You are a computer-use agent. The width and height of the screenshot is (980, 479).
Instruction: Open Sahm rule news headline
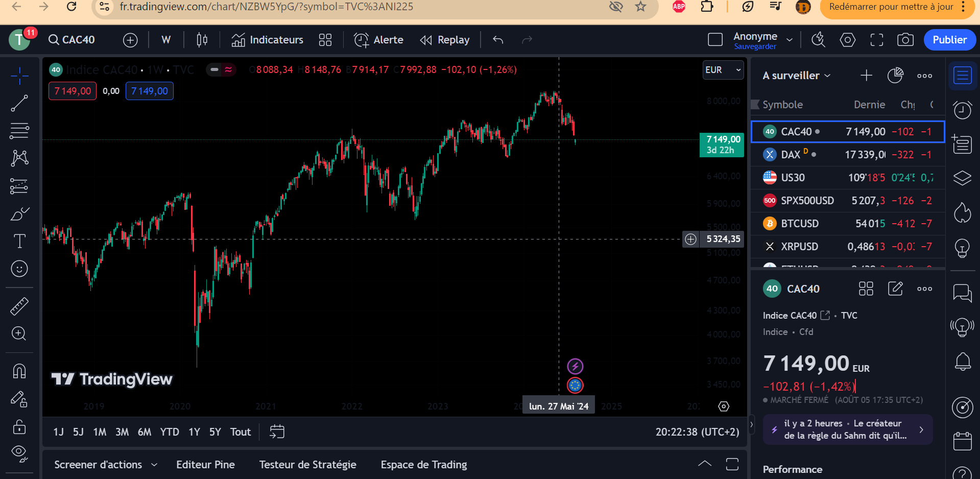pyautogui.click(x=848, y=429)
